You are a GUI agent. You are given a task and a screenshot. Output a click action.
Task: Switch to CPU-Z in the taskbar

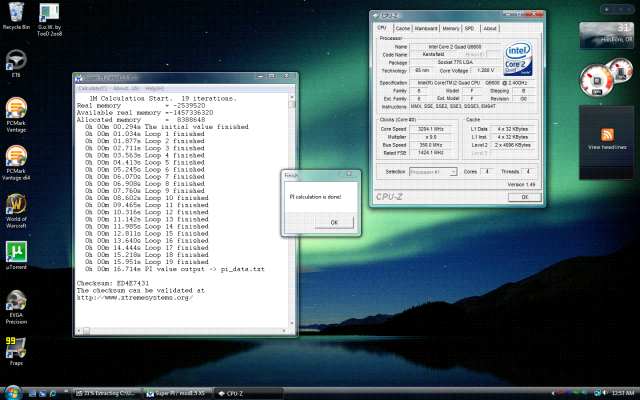[x=249, y=393]
